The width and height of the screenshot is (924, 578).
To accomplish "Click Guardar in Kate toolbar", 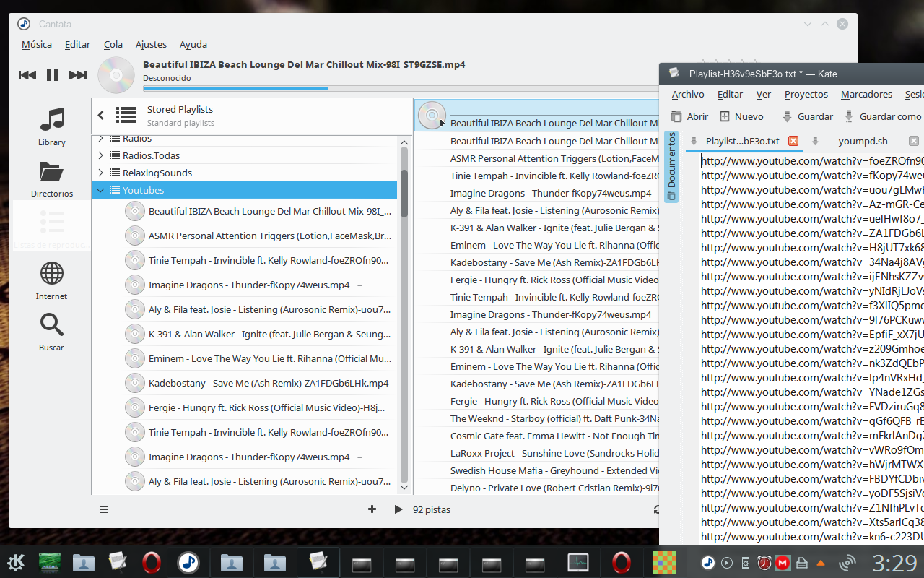I will tap(807, 116).
